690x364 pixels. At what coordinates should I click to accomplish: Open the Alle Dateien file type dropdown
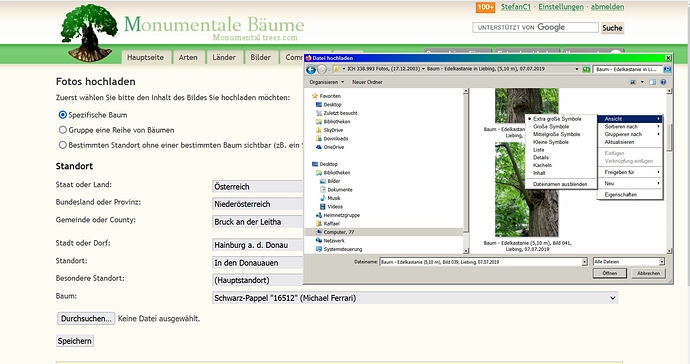629,262
